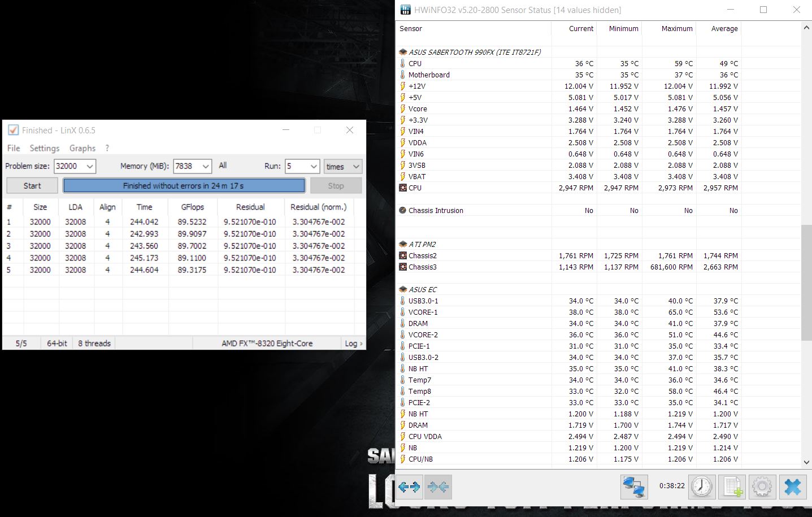The height and width of the screenshot is (517, 812).
Task: Click the clock icon to reset sensor timing
Action: [702, 486]
